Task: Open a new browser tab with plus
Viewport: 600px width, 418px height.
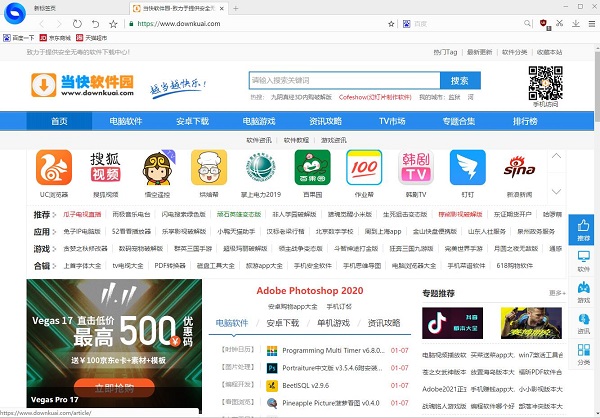Action: 236,8
